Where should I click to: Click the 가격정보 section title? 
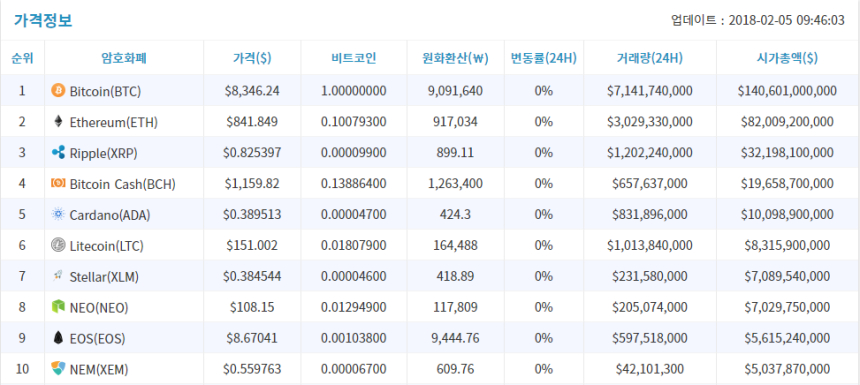[x=43, y=21]
